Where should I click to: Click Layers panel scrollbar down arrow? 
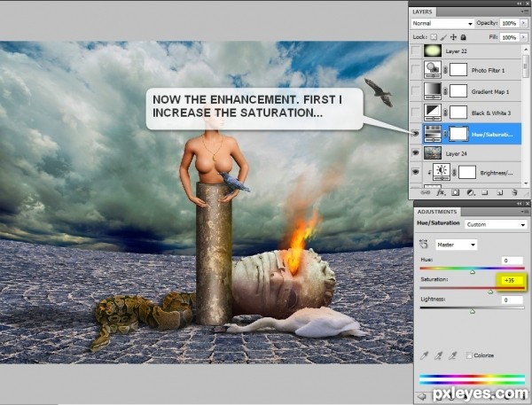pyautogui.click(x=526, y=183)
